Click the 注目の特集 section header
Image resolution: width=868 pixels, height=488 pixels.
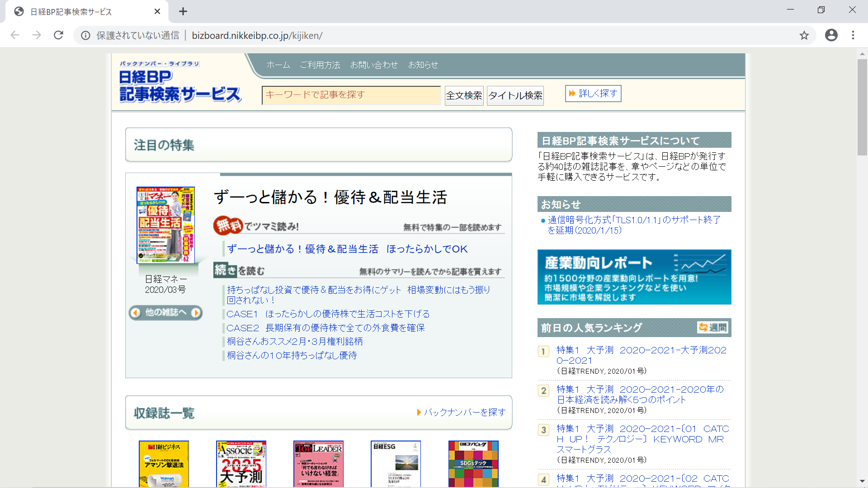(319, 145)
